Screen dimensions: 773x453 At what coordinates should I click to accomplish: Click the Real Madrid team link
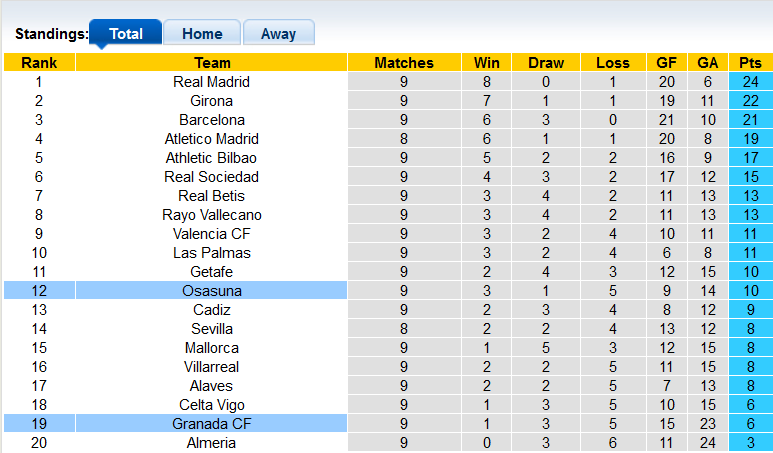click(211, 82)
